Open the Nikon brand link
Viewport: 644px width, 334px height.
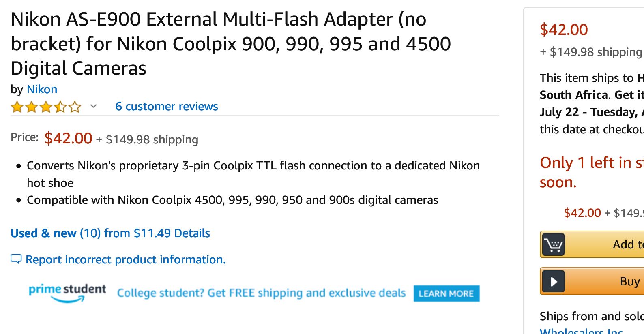[42, 89]
